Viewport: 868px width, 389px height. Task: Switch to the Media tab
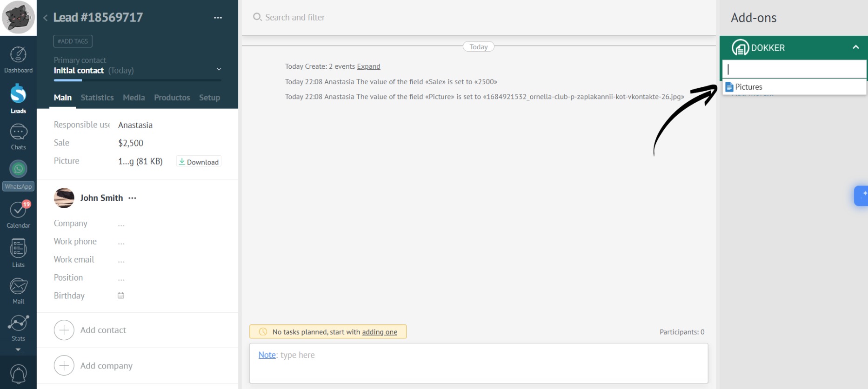pos(134,98)
